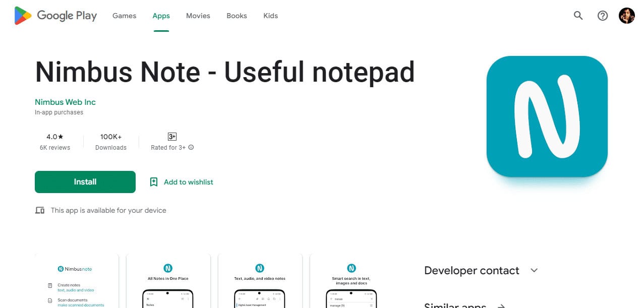Click the 6K reviews label
Viewport: 644px width, 308px height.
click(x=55, y=148)
